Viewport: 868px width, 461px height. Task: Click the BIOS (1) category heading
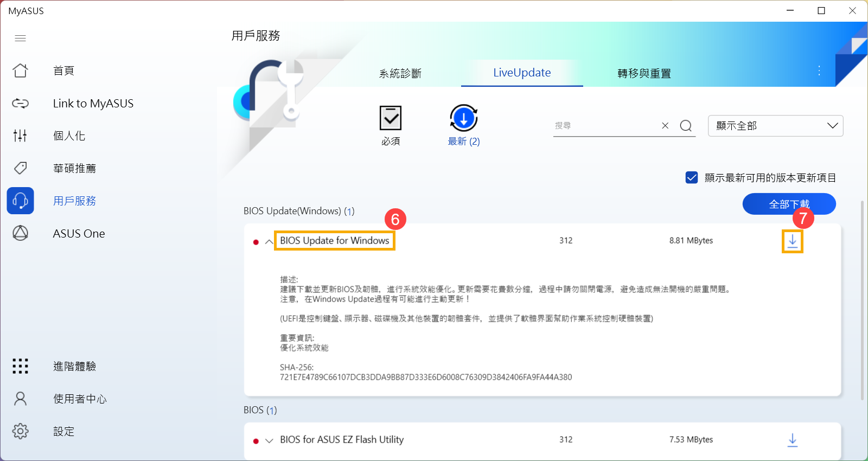[260, 410]
